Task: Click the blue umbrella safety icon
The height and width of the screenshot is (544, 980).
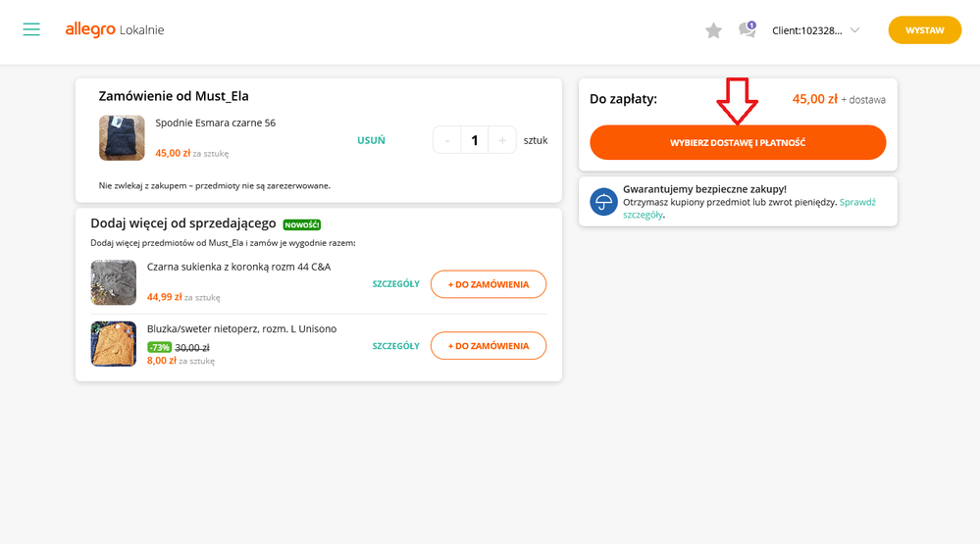Action: (603, 201)
